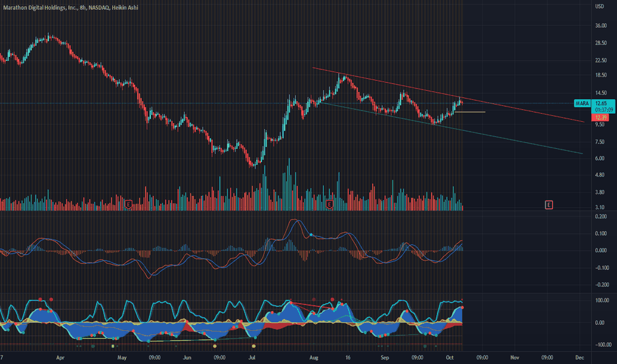Click the 16 date label on time axis
617x364 pixels.
coord(348,357)
